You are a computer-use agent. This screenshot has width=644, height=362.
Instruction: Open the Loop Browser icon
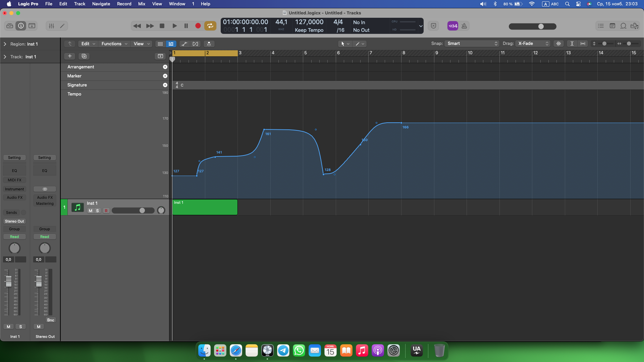(x=623, y=26)
